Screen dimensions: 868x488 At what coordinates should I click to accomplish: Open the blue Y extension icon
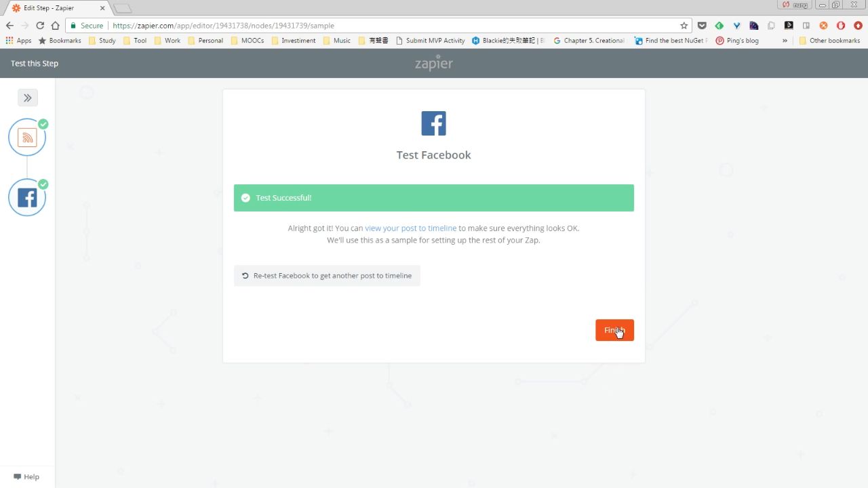click(736, 26)
